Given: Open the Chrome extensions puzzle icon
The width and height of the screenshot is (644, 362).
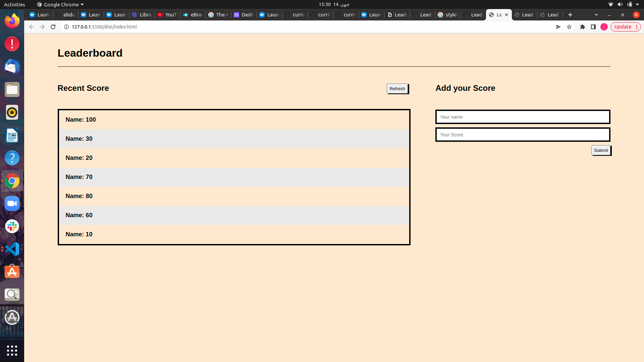Looking at the screenshot, I should pyautogui.click(x=583, y=27).
